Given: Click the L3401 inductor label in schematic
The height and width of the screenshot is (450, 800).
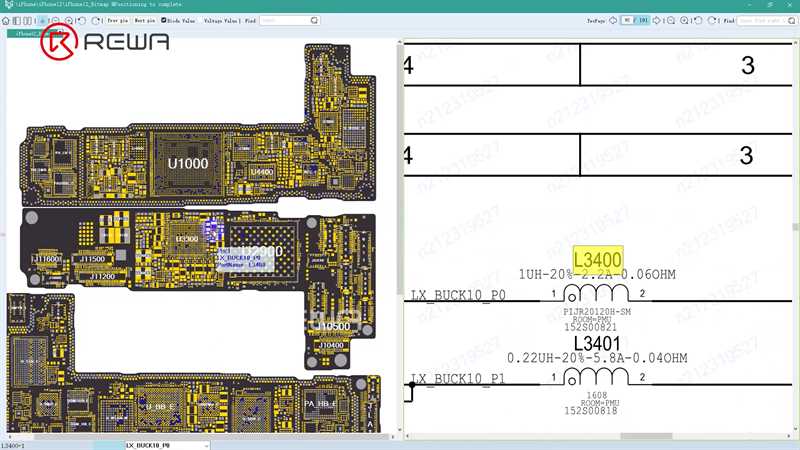Looking at the screenshot, I should (x=597, y=344).
